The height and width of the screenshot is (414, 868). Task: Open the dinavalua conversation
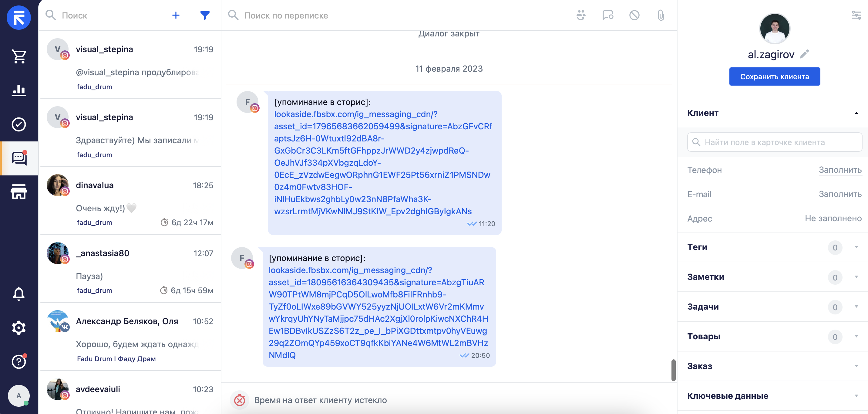click(130, 201)
